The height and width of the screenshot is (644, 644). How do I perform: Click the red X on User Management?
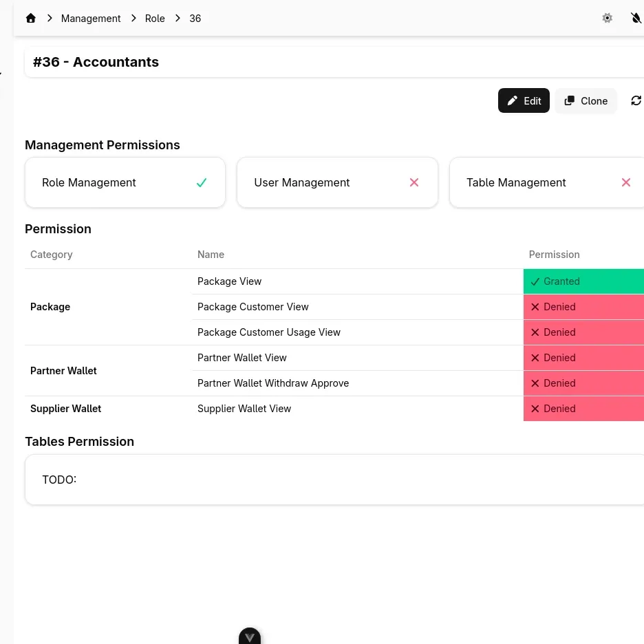[x=414, y=182]
